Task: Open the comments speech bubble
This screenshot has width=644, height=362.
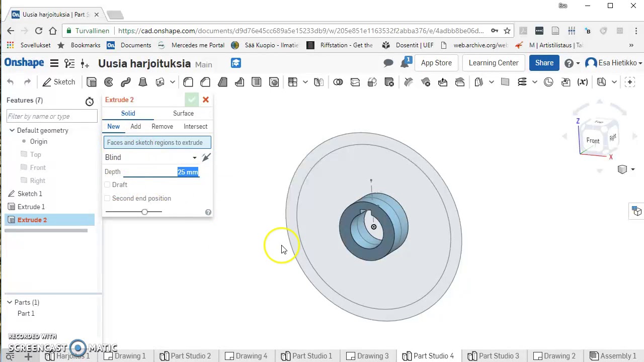Action: point(388,63)
